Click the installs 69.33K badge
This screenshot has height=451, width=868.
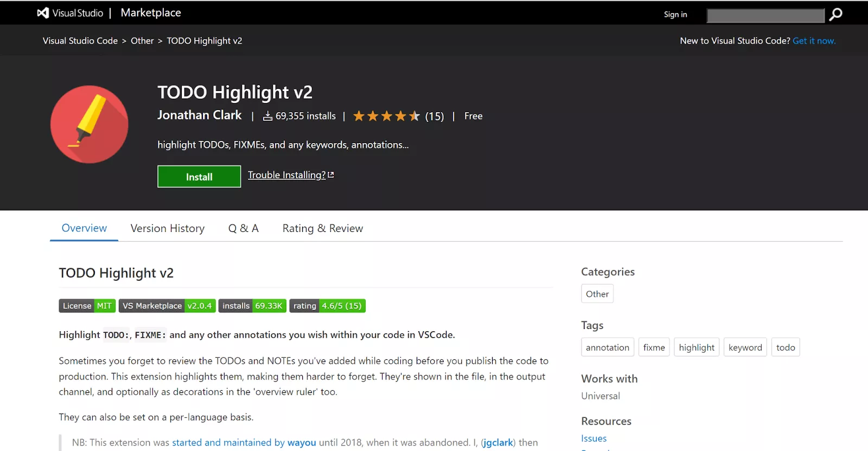pyautogui.click(x=252, y=306)
